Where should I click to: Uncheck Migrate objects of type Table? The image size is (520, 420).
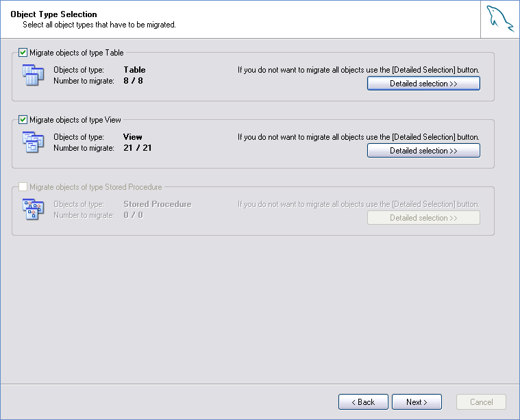pos(23,53)
